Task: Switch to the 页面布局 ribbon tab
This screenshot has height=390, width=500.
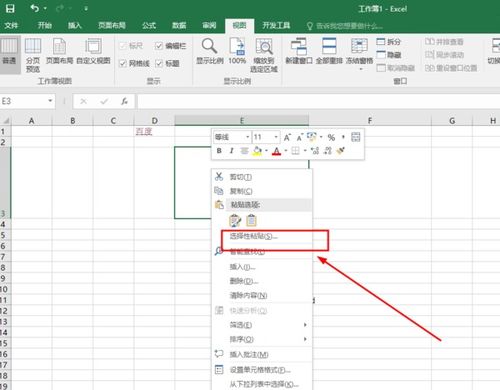Action: (x=112, y=25)
